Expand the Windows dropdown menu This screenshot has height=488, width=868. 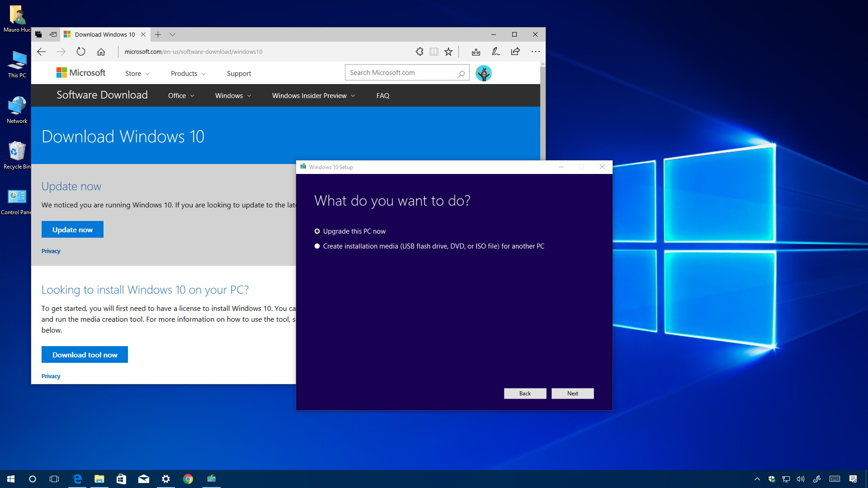point(232,95)
